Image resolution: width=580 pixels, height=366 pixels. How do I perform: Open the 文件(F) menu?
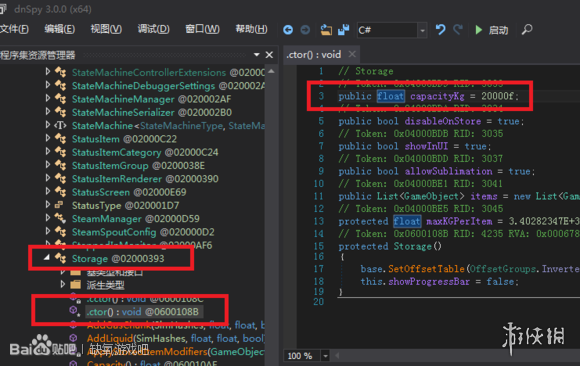click(x=14, y=29)
